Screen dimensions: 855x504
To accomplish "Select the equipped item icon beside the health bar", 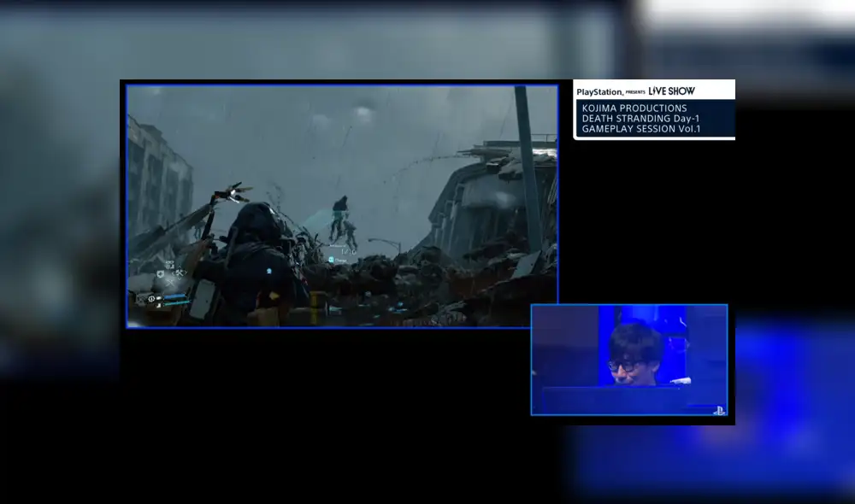I will (158, 298).
